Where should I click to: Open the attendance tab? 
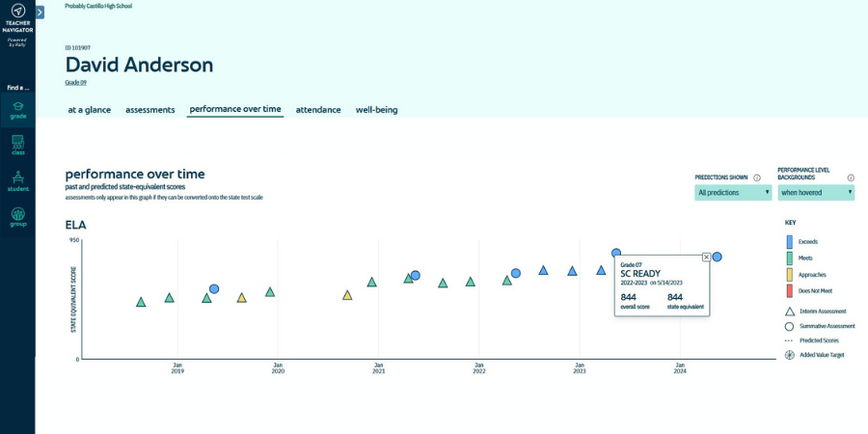point(318,110)
